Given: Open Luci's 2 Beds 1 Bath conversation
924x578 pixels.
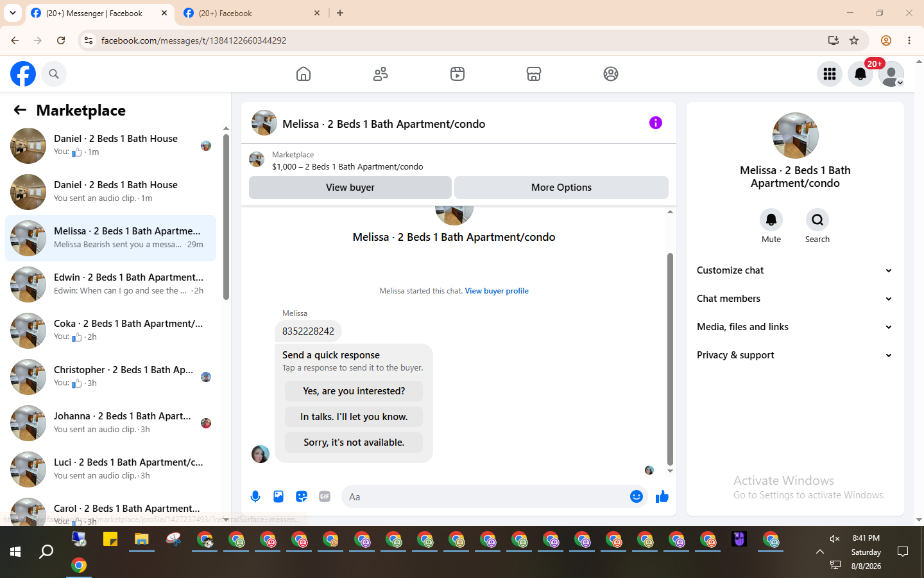Looking at the screenshot, I should [x=110, y=469].
